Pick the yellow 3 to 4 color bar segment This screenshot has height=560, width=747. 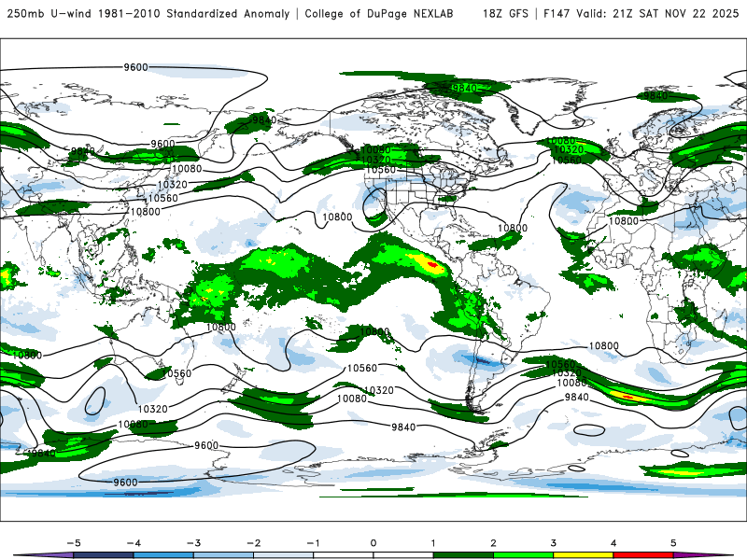[x=584, y=555]
